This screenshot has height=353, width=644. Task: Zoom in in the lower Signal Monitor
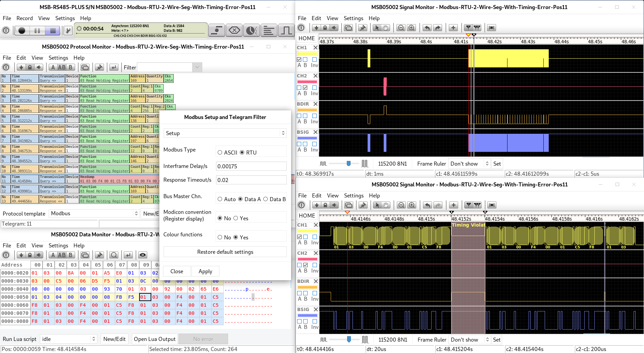click(412, 205)
